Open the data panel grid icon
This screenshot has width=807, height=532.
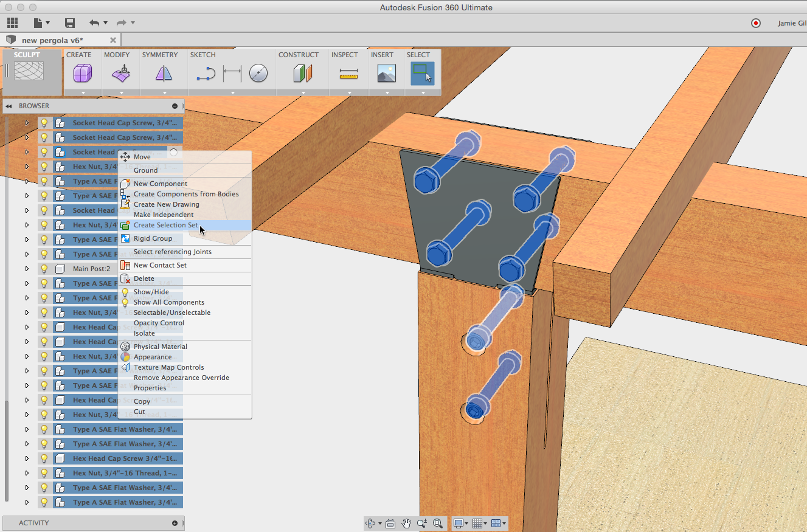(x=13, y=23)
